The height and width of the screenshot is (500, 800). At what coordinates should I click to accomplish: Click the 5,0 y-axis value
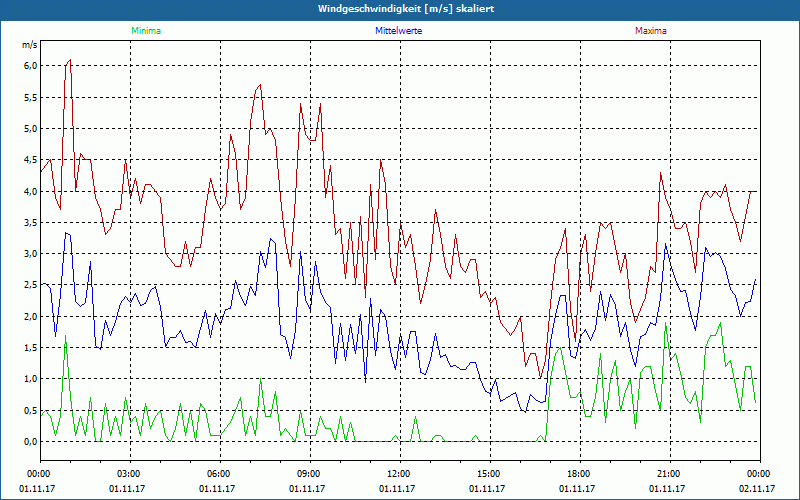31,129
